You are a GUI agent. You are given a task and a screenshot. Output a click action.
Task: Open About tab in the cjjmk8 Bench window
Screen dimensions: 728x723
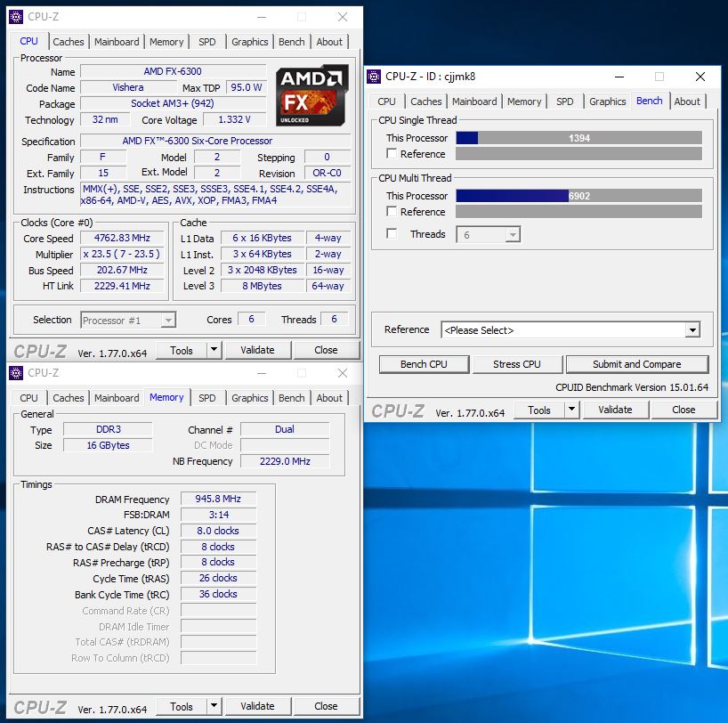click(x=687, y=102)
